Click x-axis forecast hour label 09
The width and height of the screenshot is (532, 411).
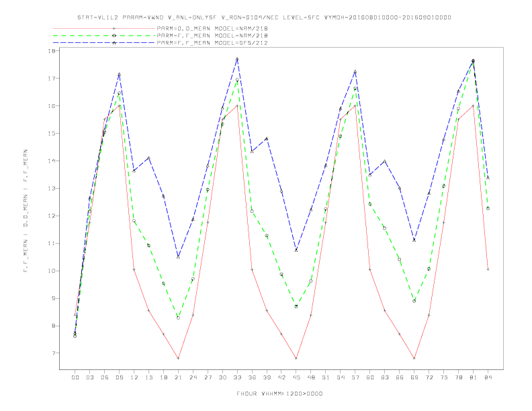(119, 377)
